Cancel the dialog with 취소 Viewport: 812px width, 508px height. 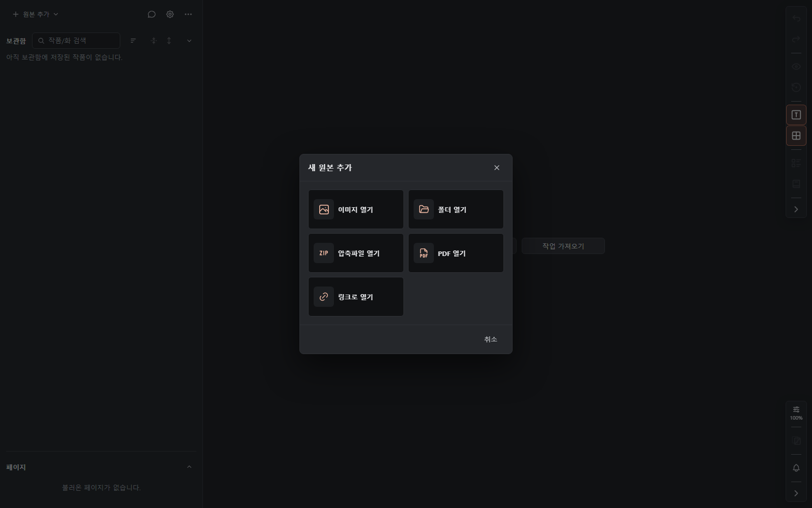coord(491,339)
